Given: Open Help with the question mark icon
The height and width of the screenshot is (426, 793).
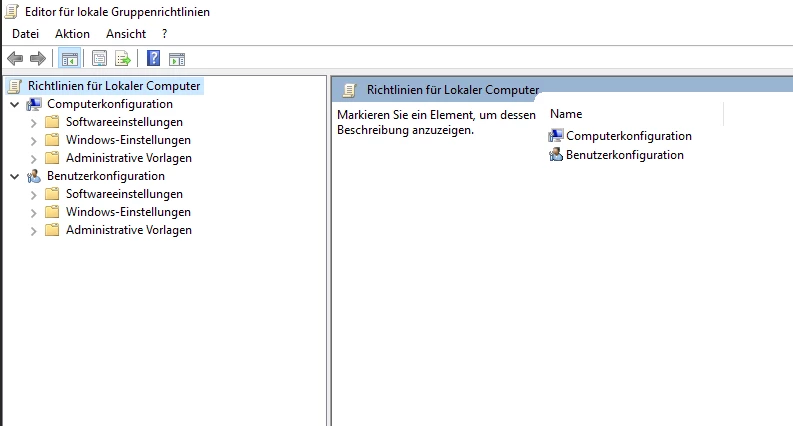Looking at the screenshot, I should [154, 58].
